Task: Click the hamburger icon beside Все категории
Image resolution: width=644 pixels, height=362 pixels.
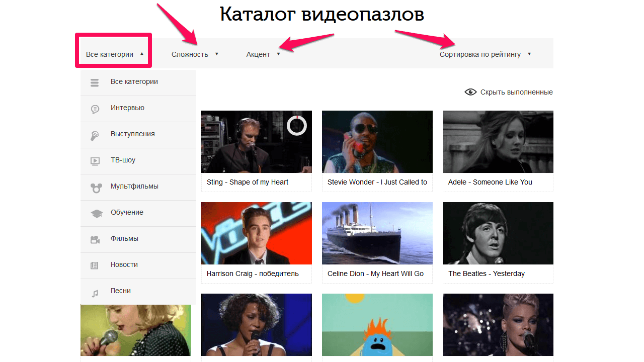Action: (x=95, y=83)
